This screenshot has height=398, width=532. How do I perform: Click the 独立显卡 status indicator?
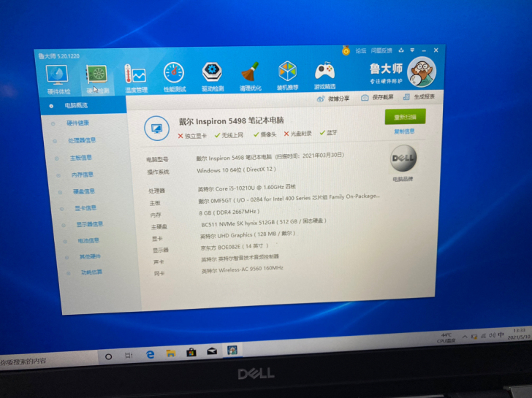click(192, 136)
